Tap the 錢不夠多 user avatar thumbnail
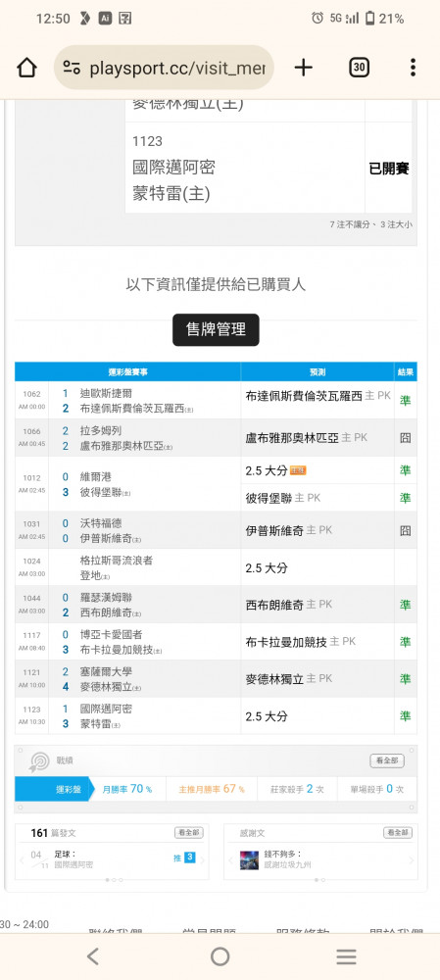Screen dimensions: 440x980 point(249,860)
